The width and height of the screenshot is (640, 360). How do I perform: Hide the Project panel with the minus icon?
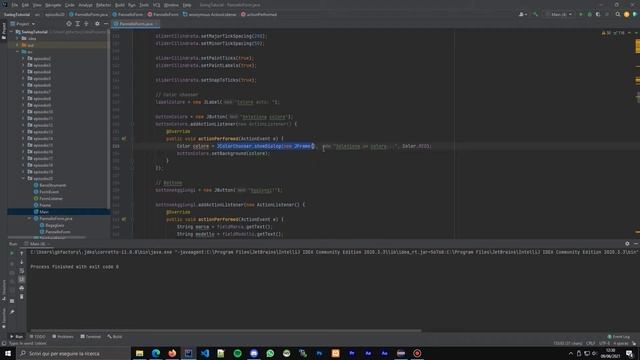[106, 24]
